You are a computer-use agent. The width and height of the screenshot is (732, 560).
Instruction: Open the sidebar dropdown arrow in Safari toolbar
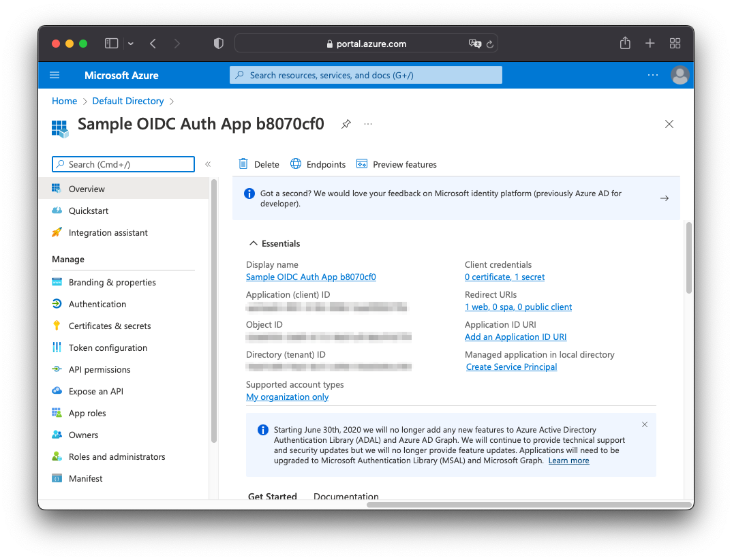coord(131,44)
